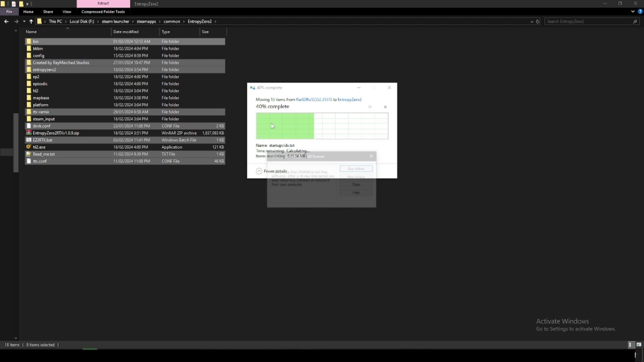Open recent locations dropdown beside navigation arrows
Image resolution: width=644 pixels, height=362 pixels.
click(24, 21)
